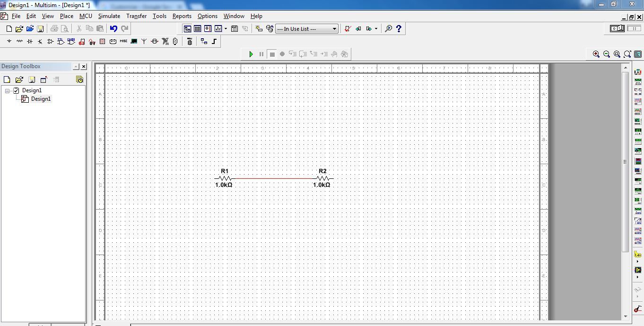Open the Place menu

66,16
